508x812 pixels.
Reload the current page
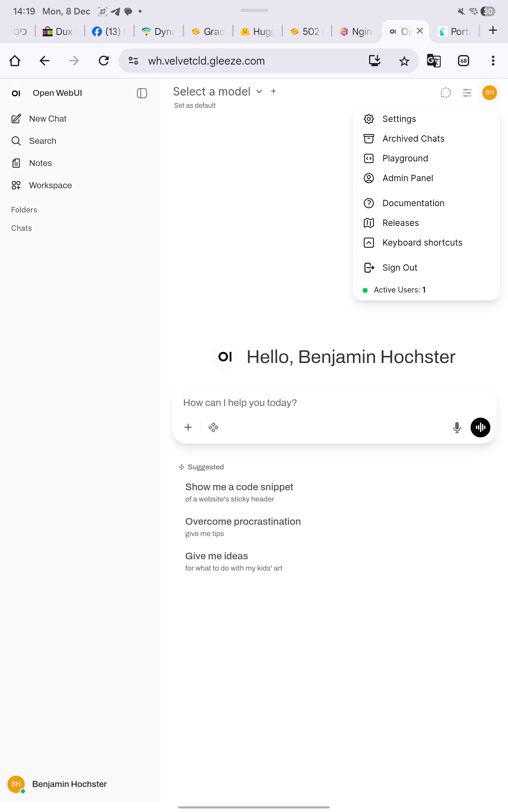[104, 61]
